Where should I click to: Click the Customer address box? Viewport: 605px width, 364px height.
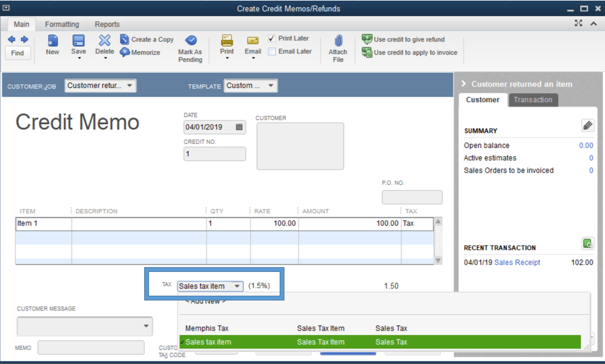(300, 147)
